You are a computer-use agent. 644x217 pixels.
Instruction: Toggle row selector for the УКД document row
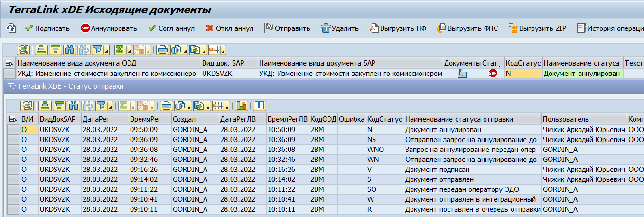click(9, 74)
